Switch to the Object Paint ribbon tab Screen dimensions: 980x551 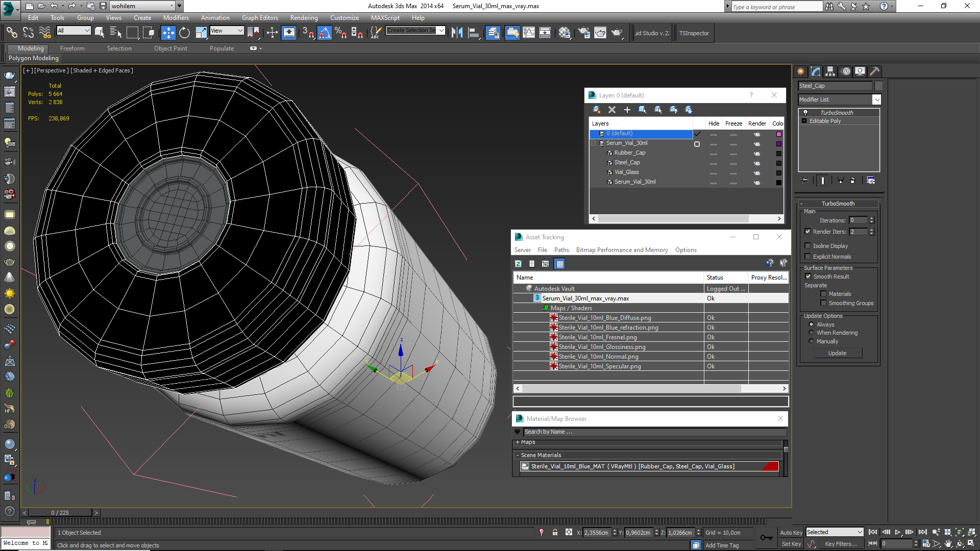[170, 48]
